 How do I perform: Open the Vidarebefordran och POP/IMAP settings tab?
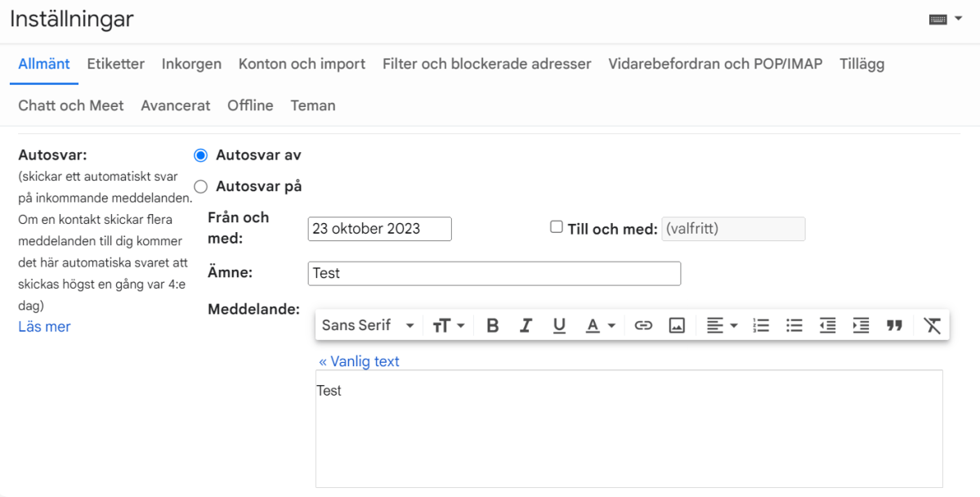[x=714, y=63]
